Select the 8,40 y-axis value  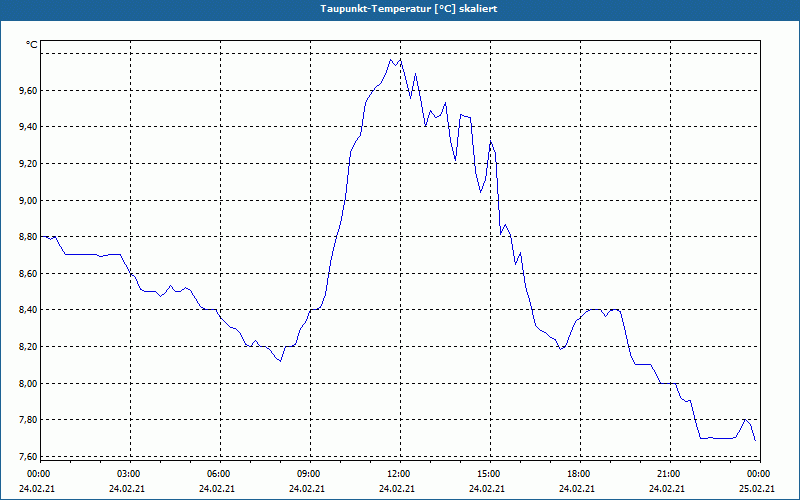(x=28, y=310)
